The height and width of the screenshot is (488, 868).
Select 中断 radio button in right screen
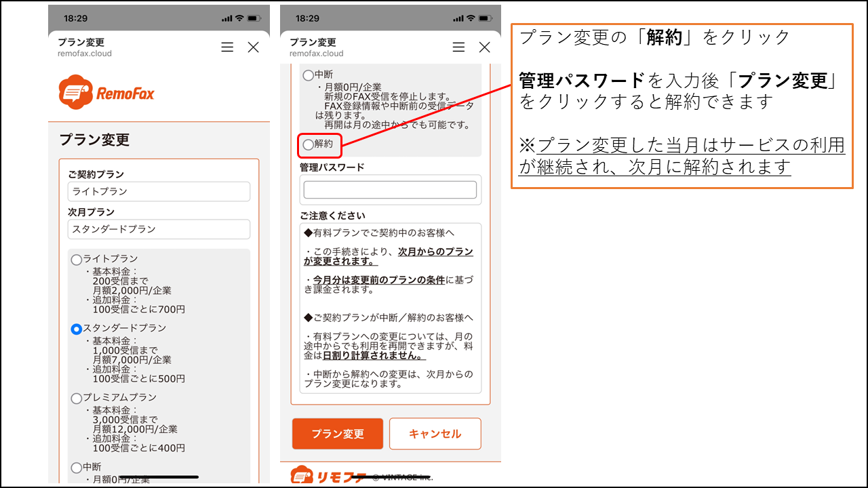(x=309, y=75)
